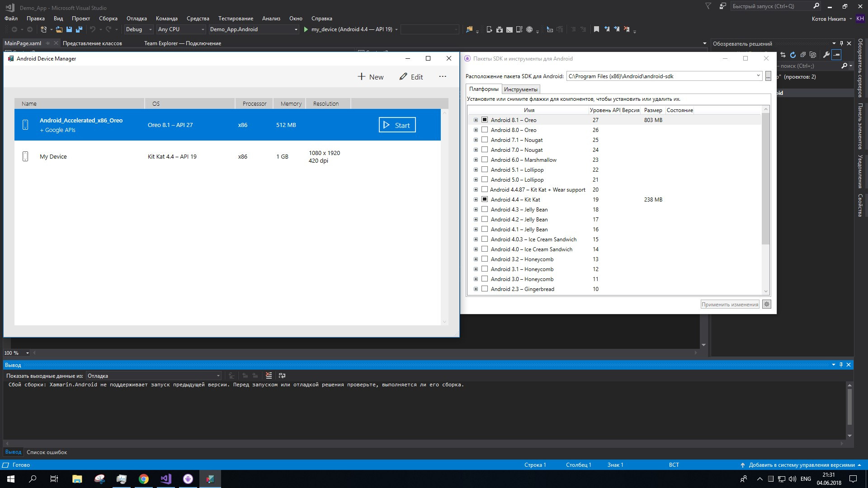Click Применить изменения button
This screenshot has width=868, height=488.
(730, 305)
